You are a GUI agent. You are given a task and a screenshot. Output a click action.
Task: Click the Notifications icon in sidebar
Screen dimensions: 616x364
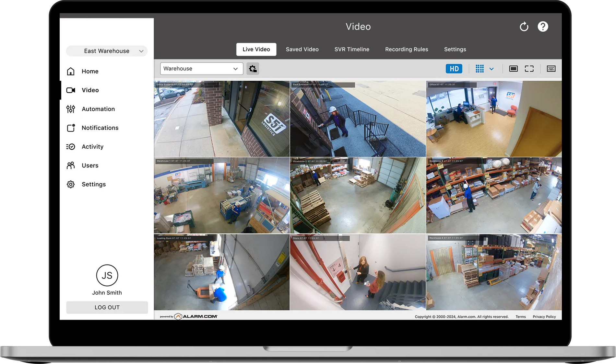tap(71, 128)
